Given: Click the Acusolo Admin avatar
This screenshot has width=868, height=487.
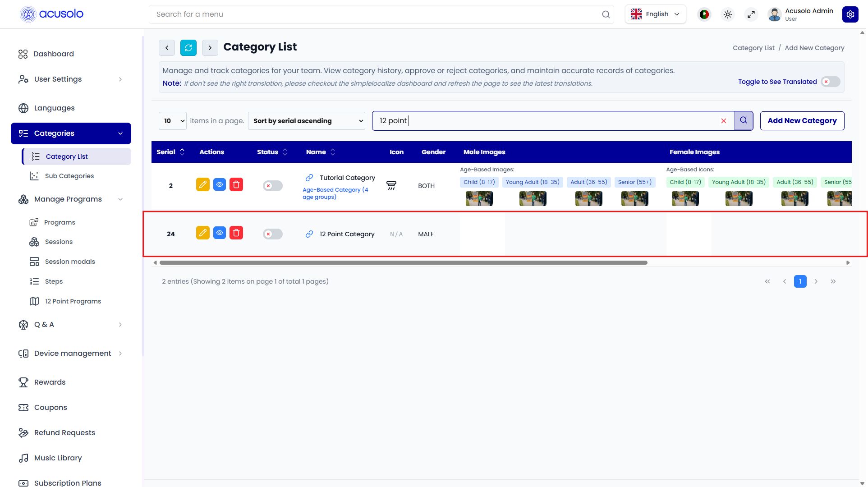Looking at the screenshot, I should pos(774,14).
